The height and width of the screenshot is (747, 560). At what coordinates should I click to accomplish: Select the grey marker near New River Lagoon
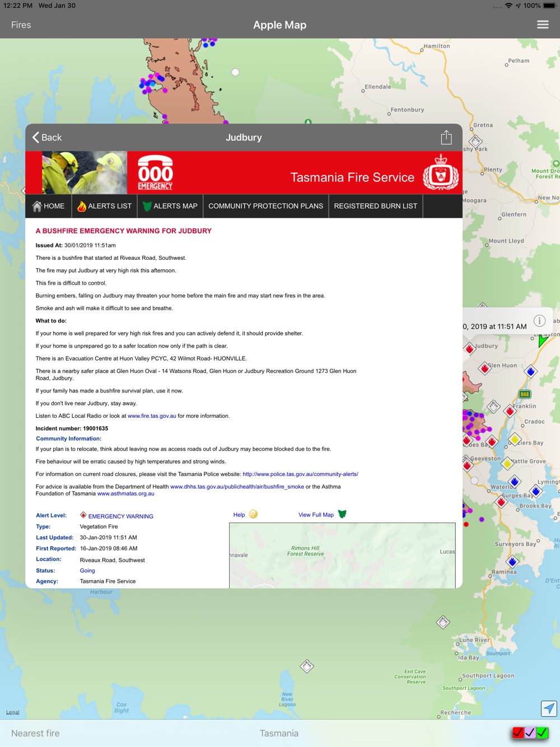coord(307,666)
